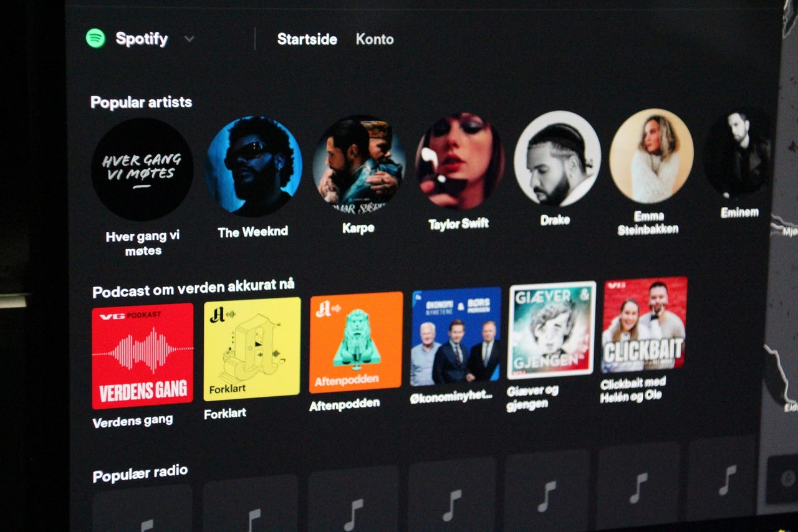
Task: Open the Eminem artist picture
Action: 738,154
